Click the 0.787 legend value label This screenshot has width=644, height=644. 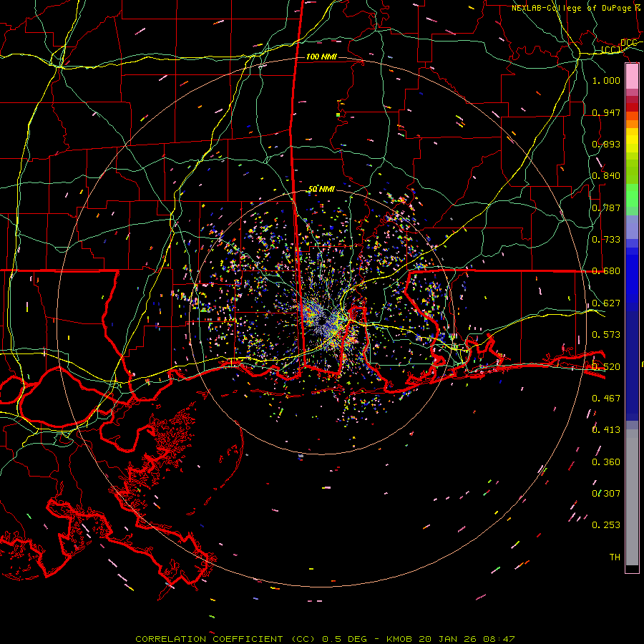point(606,208)
